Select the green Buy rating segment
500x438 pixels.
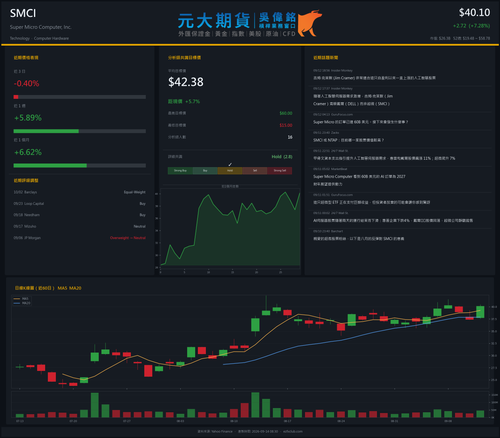(205, 171)
